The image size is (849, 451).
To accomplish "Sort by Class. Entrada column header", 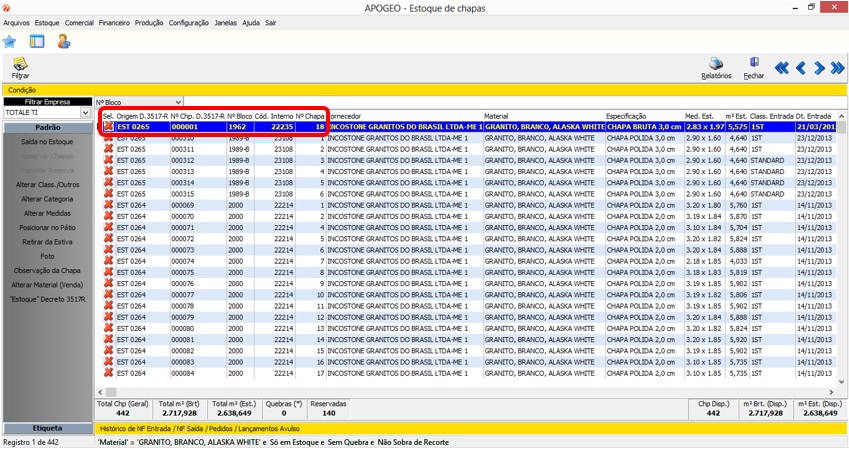I will tap(772, 116).
